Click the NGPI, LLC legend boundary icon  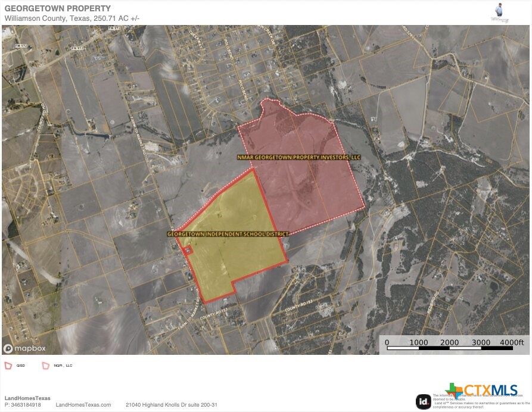pyautogui.click(x=45, y=366)
